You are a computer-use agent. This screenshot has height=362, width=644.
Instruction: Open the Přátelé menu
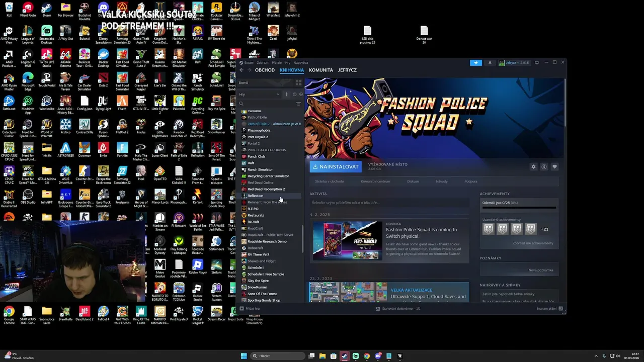tap(277, 63)
